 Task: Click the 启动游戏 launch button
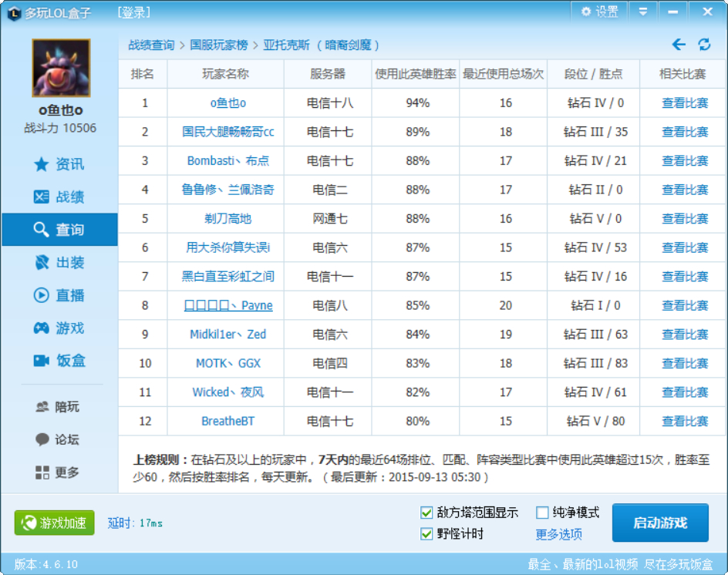pos(660,523)
